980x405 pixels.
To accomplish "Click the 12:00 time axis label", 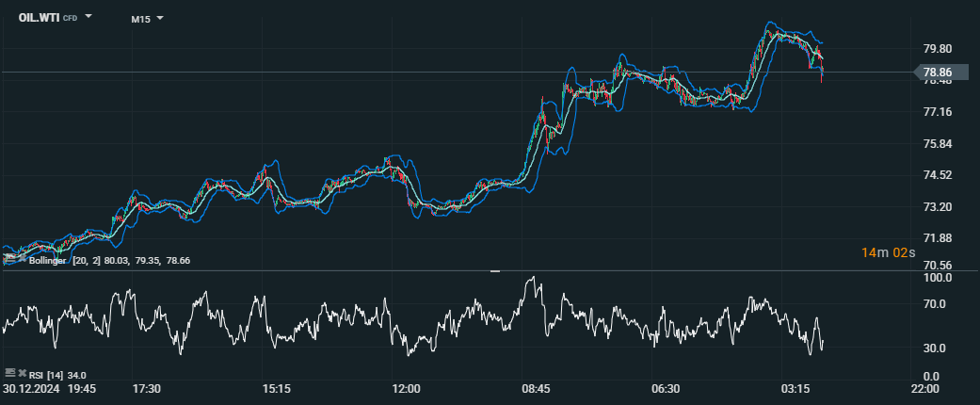I will (406, 389).
